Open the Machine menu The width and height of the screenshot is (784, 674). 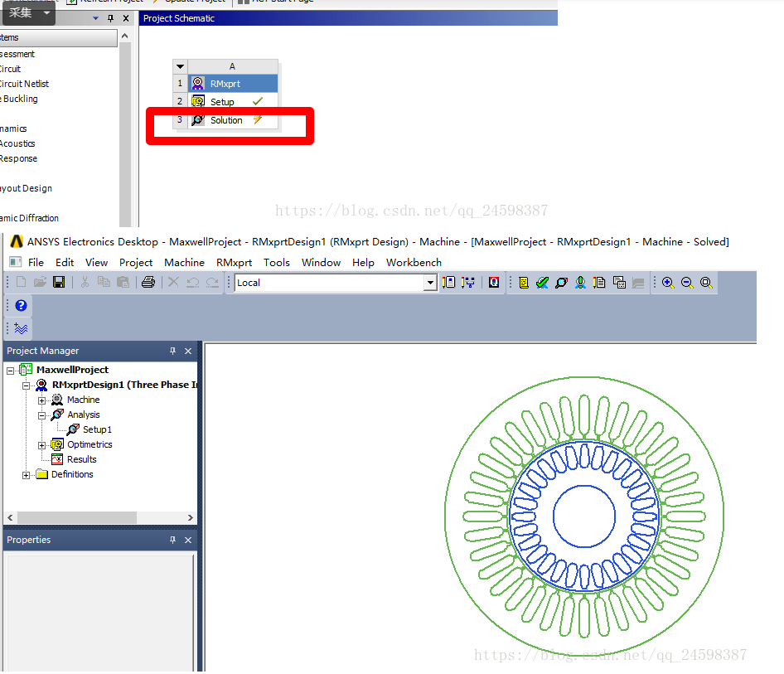[184, 262]
